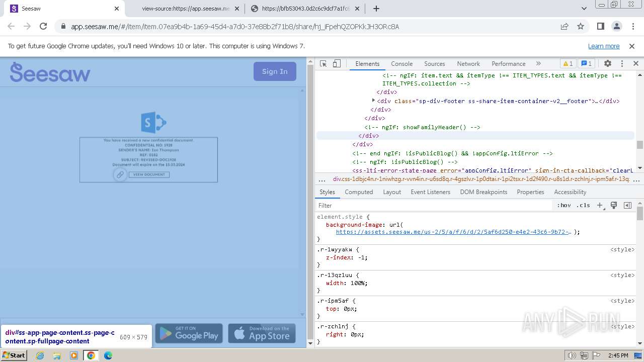Click the address bar URL
The width and height of the screenshot is (644, 362).
(x=235, y=27)
